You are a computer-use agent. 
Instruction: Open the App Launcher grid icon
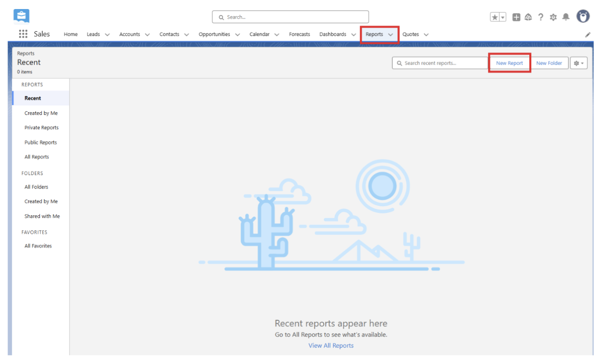click(23, 34)
